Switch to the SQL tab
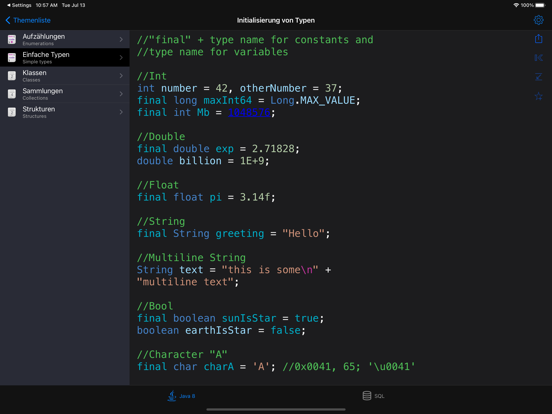This screenshot has height=414, width=552. click(374, 396)
